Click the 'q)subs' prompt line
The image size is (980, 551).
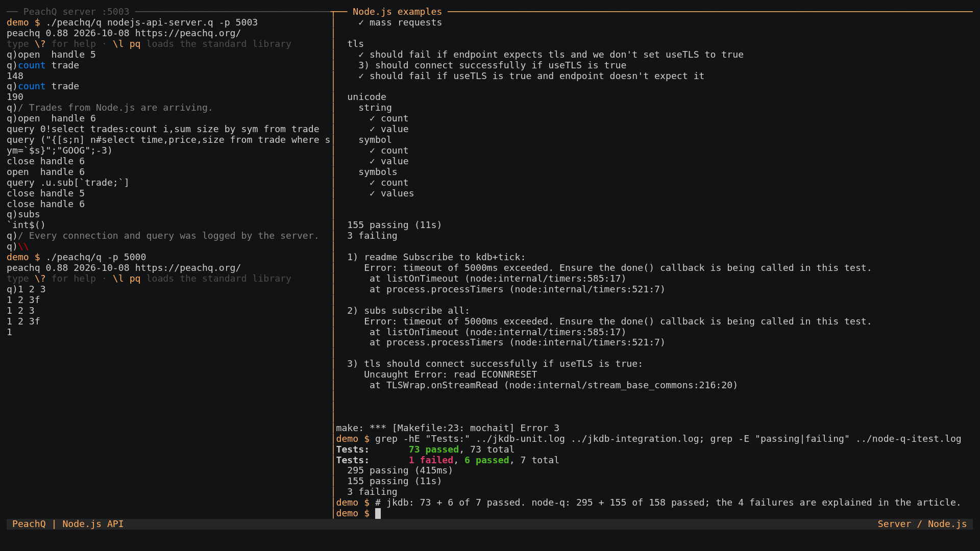click(x=23, y=214)
